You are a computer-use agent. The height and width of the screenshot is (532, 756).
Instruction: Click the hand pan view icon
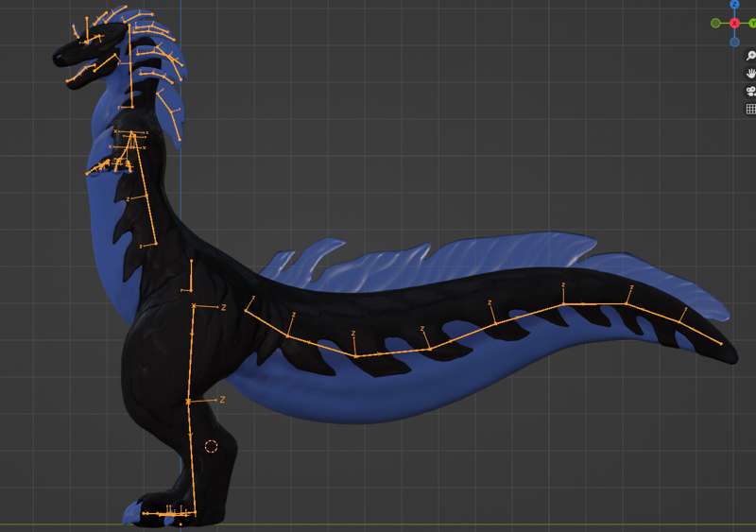(x=750, y=74)
